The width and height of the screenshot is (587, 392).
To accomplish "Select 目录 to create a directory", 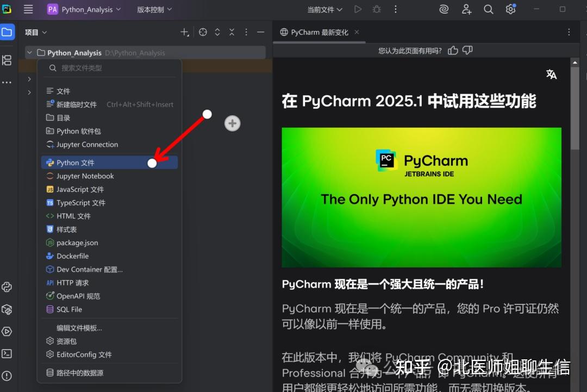I will click(109, 118).
